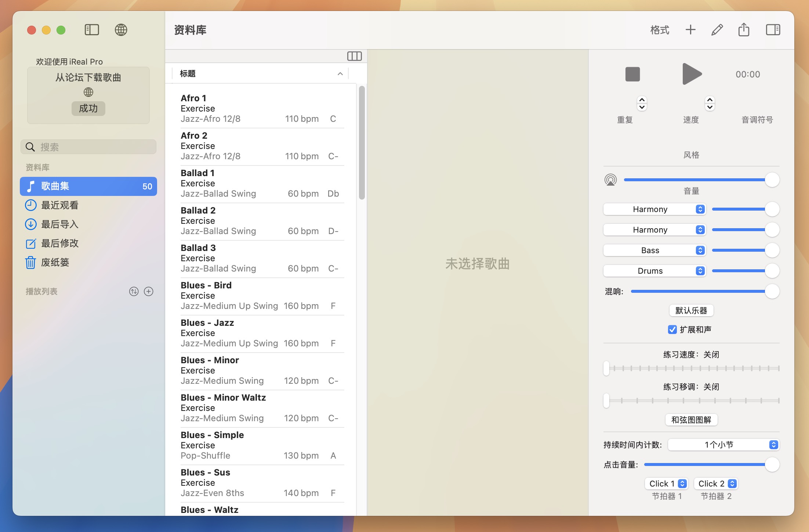The height and width of the screenshot is (532, 809).
Task: Click 最近观看 in the library sidebar
Action: click(x=59, y=205)
